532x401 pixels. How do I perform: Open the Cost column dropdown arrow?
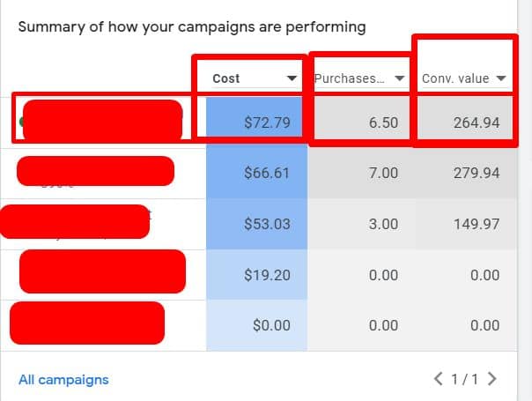click(x=292, y=79)
